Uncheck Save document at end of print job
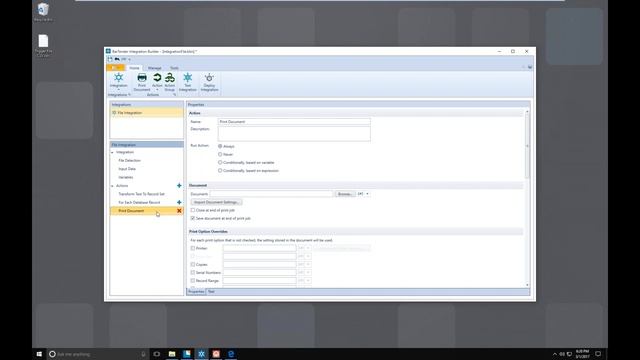 (193, 218)
